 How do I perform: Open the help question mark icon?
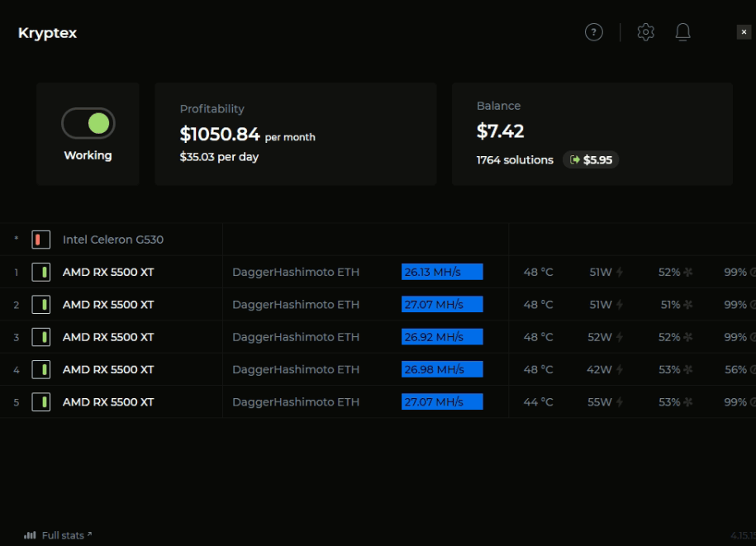(x=593, y=32)
